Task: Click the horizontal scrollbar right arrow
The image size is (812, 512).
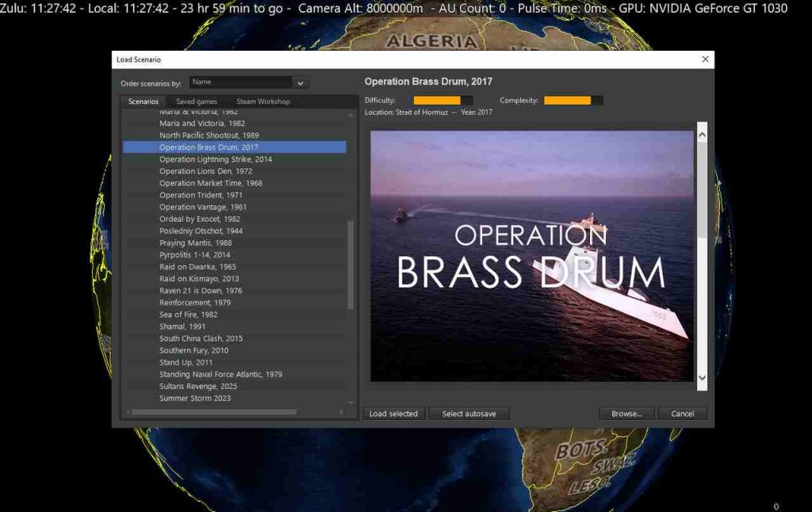Action: (341, 412)
